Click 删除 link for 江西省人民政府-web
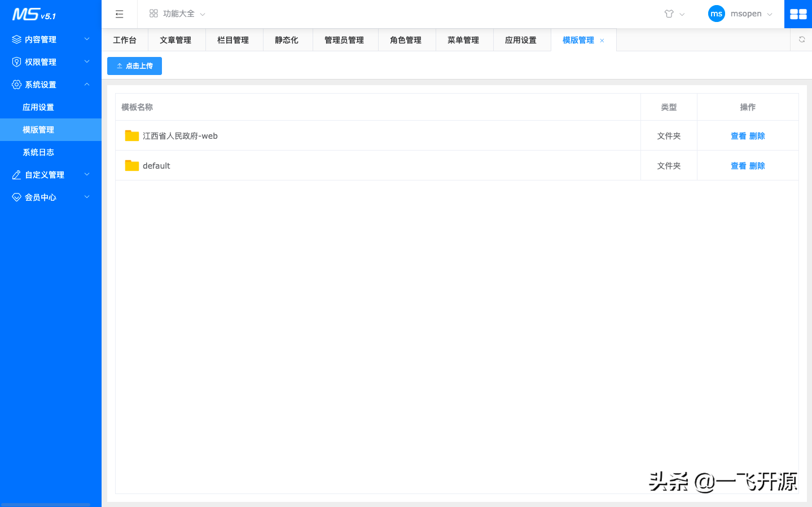The width and height of the screenshot is (812, 507). coord(757,135)
